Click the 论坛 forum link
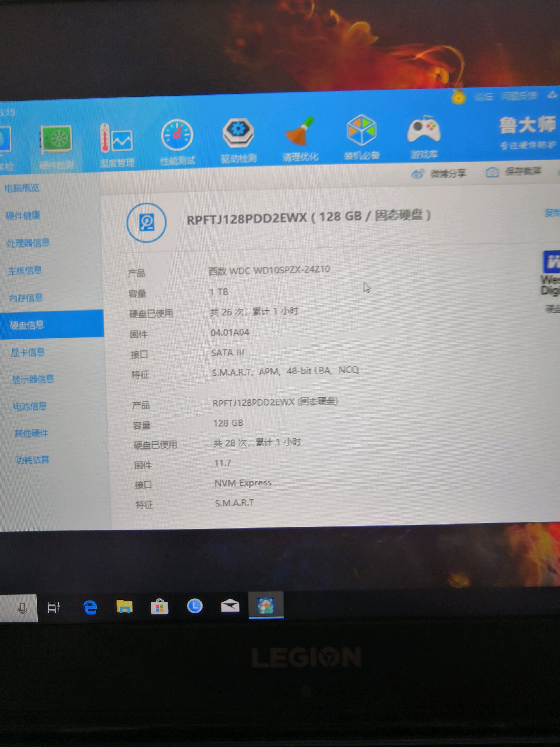The height and width of the screenshot is (747, 560). 483,97
